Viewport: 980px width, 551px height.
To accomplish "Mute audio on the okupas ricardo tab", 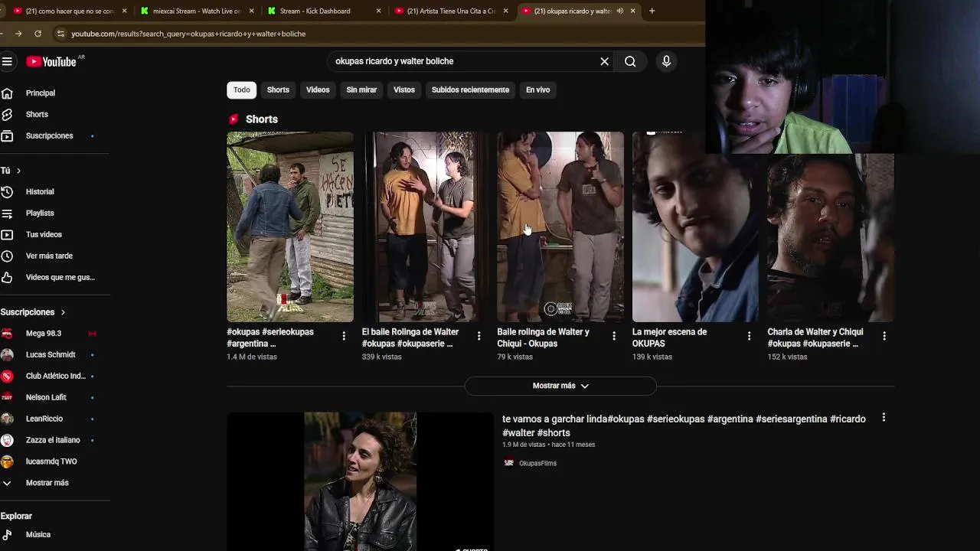I will coord(619,11).
